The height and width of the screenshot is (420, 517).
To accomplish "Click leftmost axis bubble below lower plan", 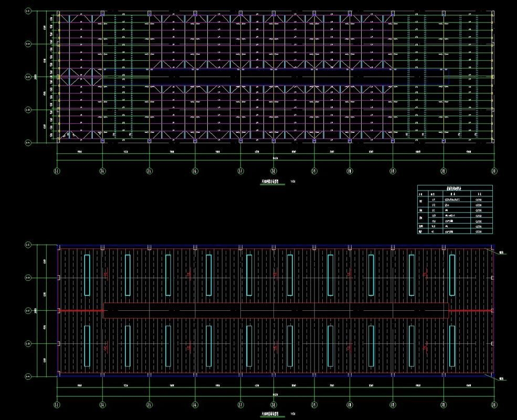I will [57, 404].
